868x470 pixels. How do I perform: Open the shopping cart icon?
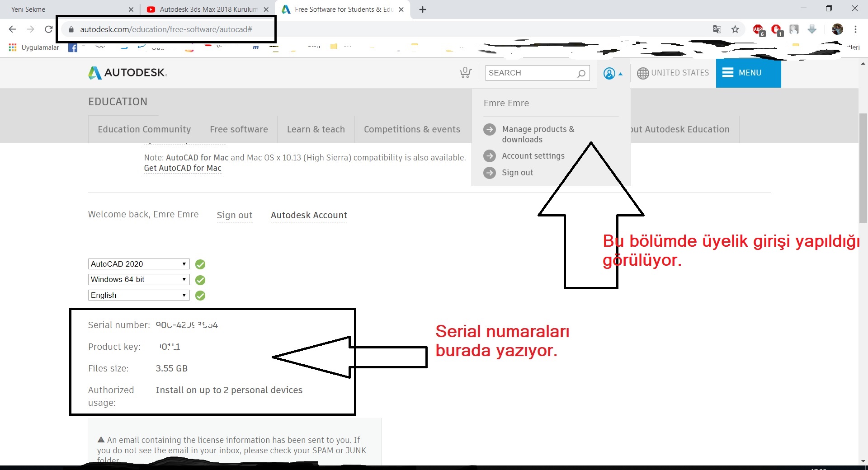coord(466,72)
